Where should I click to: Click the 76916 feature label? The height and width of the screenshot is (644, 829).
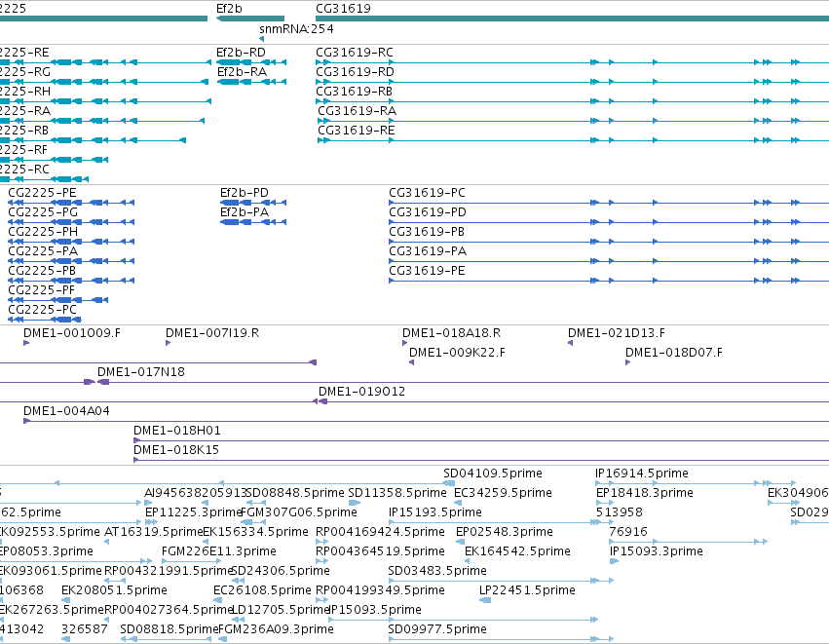628,532
